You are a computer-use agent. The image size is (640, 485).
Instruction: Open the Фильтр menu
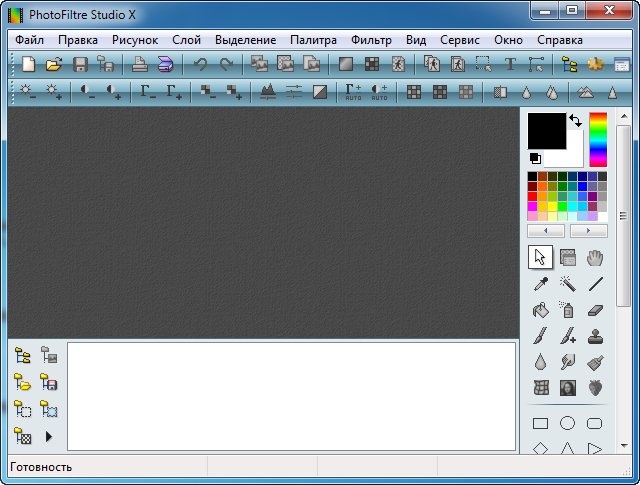pos(371,40)
